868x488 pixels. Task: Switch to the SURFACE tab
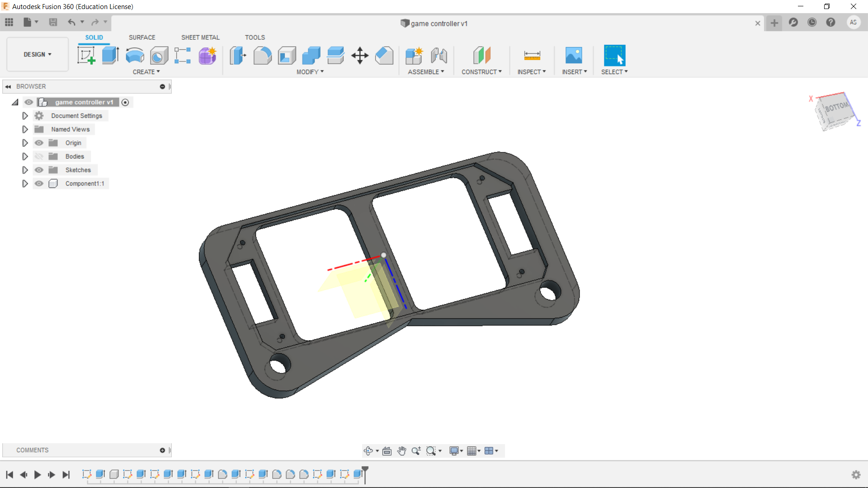point(142,38)
